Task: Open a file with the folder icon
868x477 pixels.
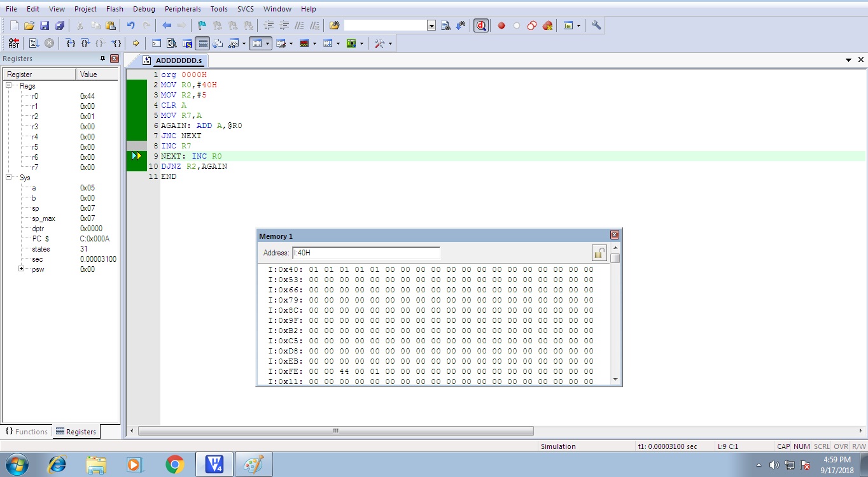Action: pyautogui.click(x=29, y=25)
